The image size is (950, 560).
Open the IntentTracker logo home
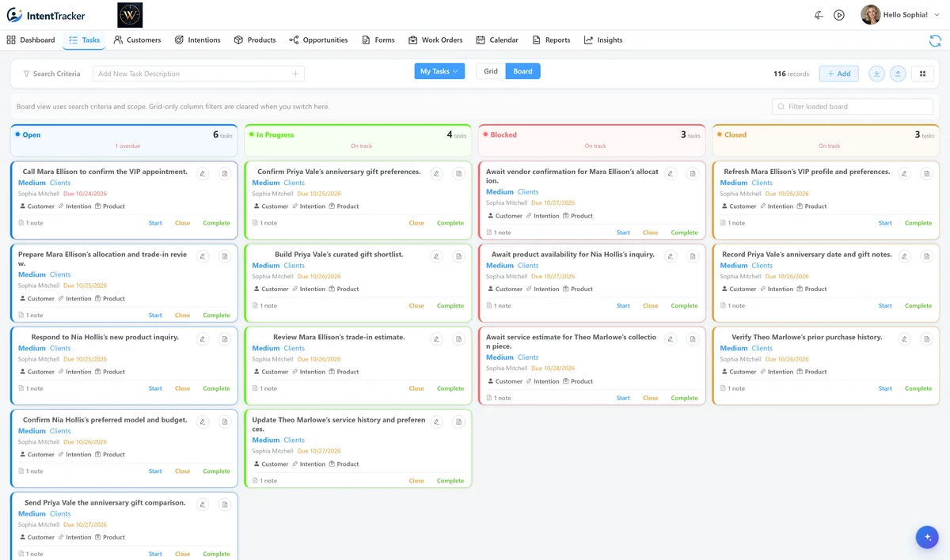tap(46, 15)
